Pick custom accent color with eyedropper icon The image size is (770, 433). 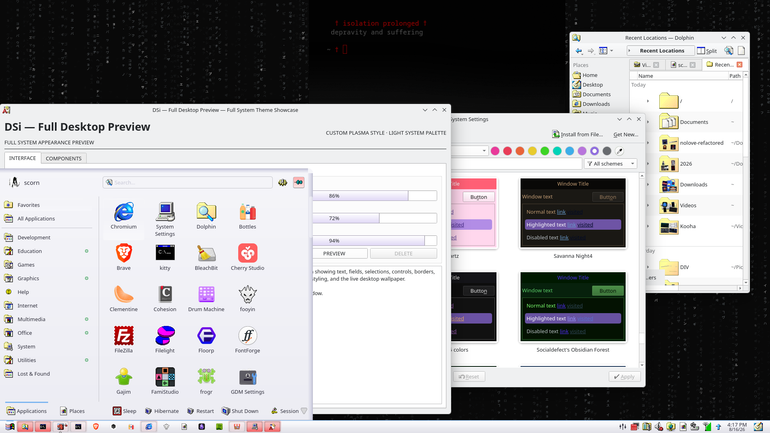[620, 151]
